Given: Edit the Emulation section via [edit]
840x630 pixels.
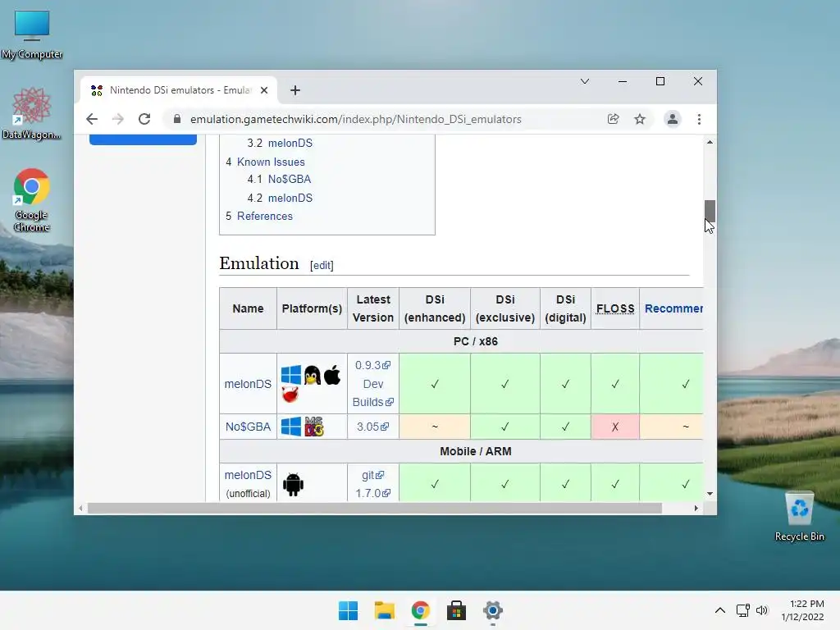Looking at the screenshot, I should pos(322,265).
